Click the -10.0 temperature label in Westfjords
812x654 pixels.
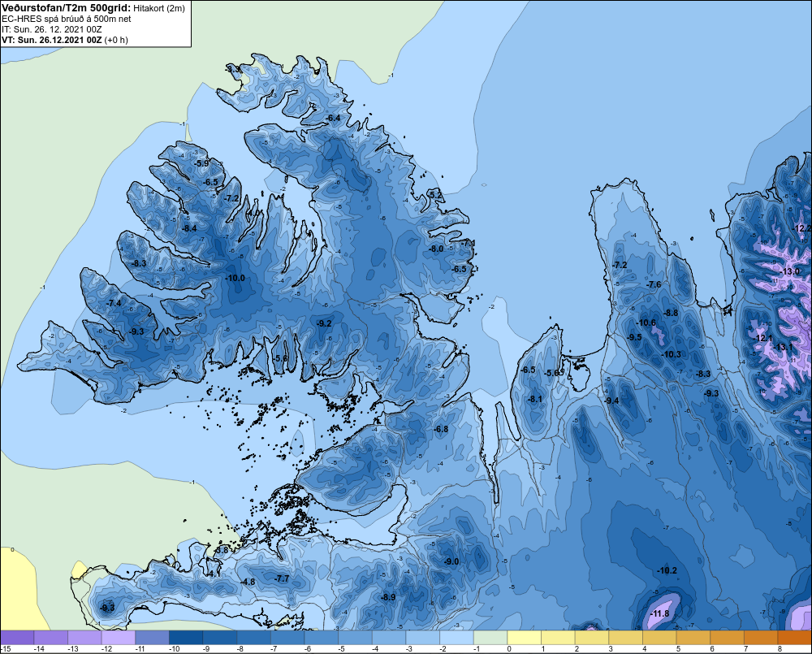(x=235, y=279)
